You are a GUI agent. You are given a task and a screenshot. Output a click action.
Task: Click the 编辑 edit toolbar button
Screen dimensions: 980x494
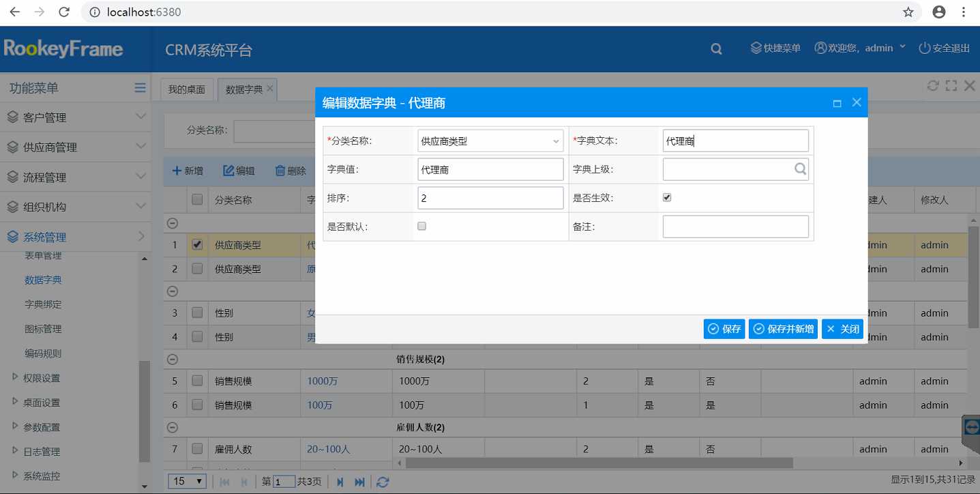pyautogui.click(x=239, y=171)
